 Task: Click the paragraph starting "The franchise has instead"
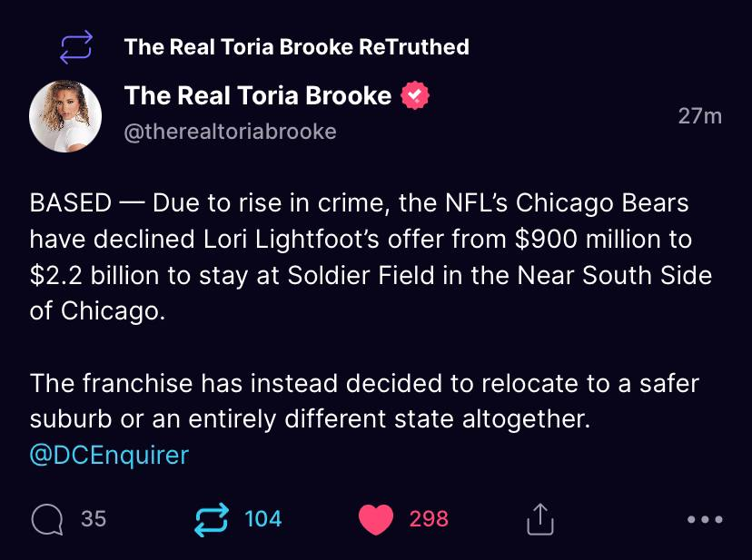point(364,401)
